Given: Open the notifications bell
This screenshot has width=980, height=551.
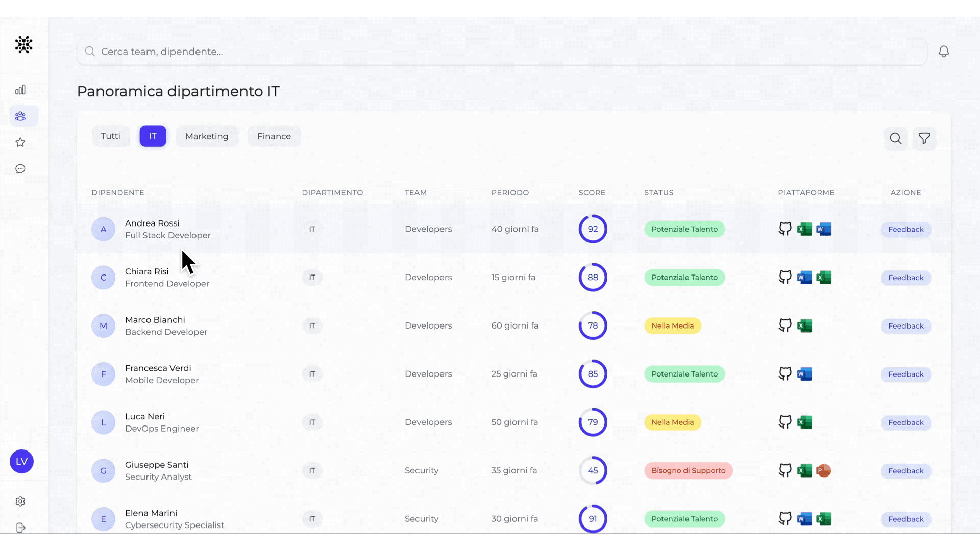Looking at the screenshot, I should point(944,52).
